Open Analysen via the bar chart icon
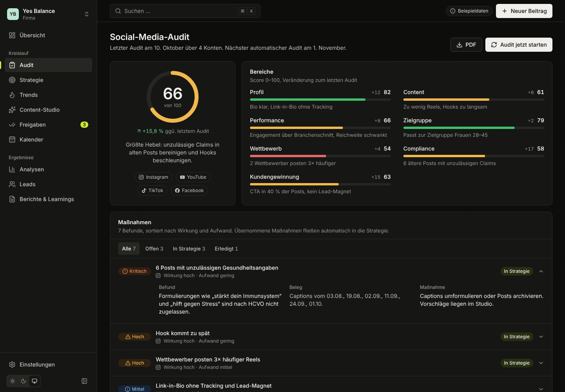The width and height of the screenshot is (565, 392). [12, 169]
